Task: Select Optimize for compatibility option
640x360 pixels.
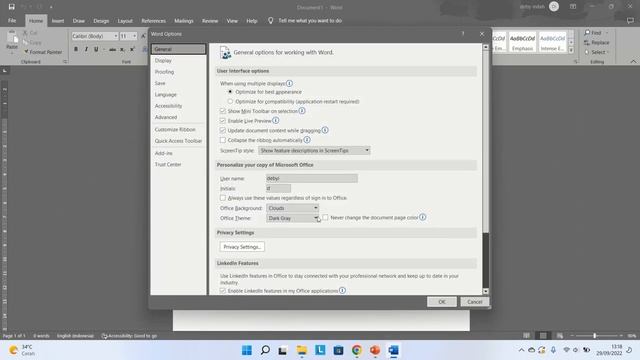Action: pyautogui.click(x=230, y=101)
